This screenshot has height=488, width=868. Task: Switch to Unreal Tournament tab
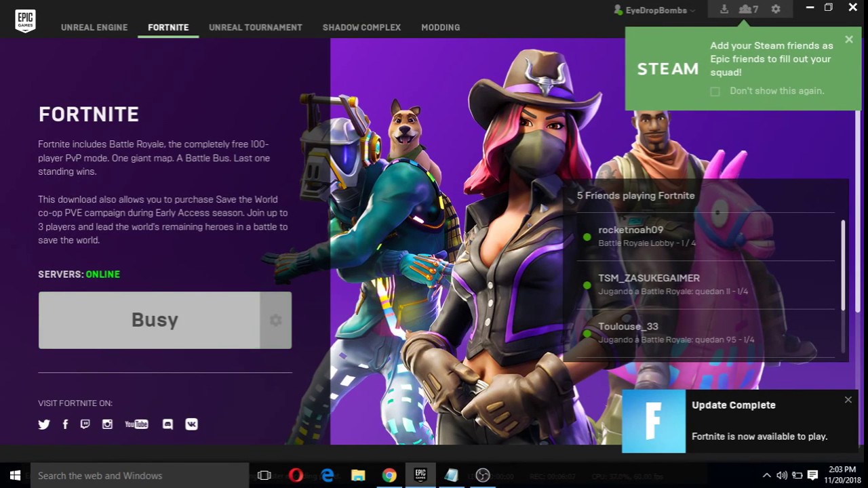click(x=256, y=27)
